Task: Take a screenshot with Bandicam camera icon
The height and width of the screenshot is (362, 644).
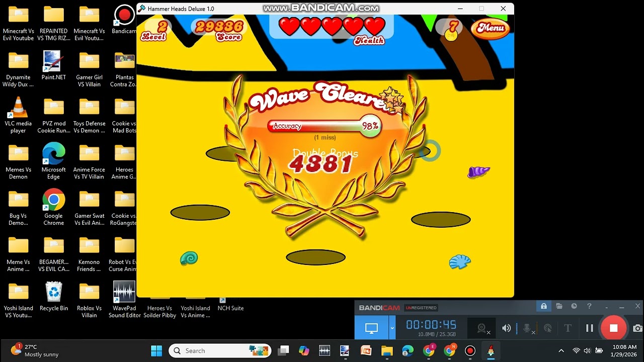Action: (x=637, y=328)
